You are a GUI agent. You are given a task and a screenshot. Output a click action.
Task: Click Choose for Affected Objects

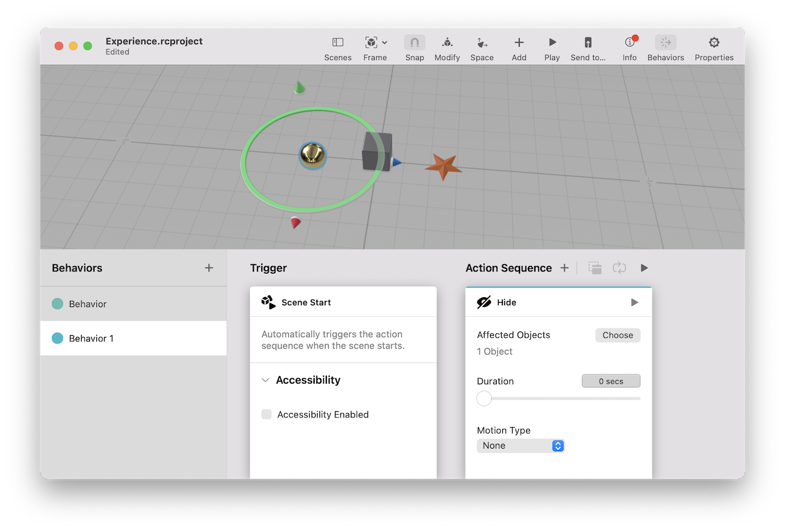point(618,335)
